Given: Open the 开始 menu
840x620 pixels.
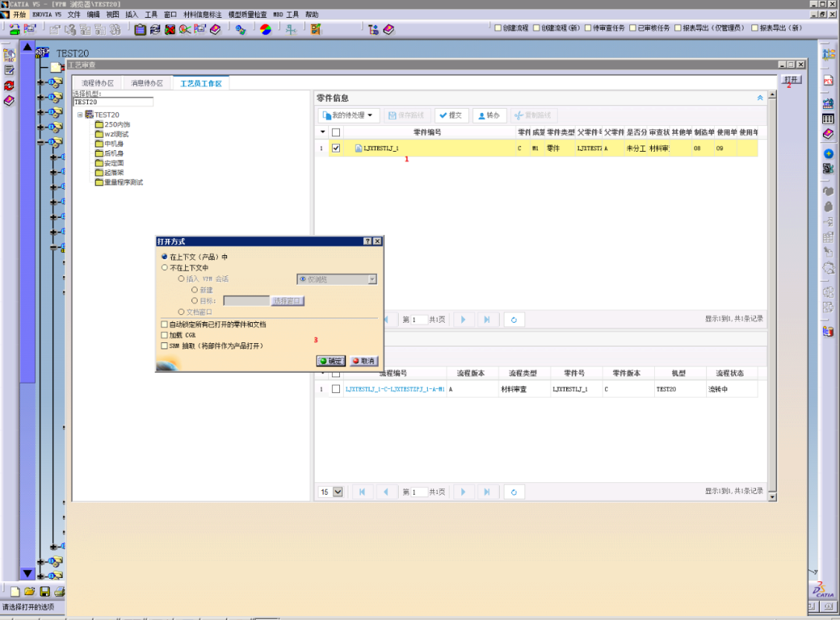Looking at the screenshot, I should pos(19,15).
